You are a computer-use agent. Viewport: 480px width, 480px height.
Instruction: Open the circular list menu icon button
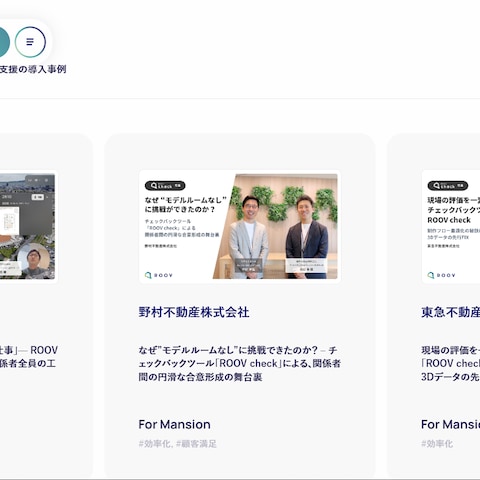tap(30, 42)
